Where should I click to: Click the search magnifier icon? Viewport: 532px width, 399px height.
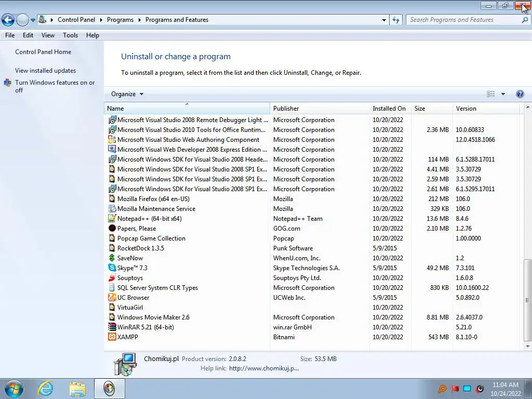tap(525, 20)
